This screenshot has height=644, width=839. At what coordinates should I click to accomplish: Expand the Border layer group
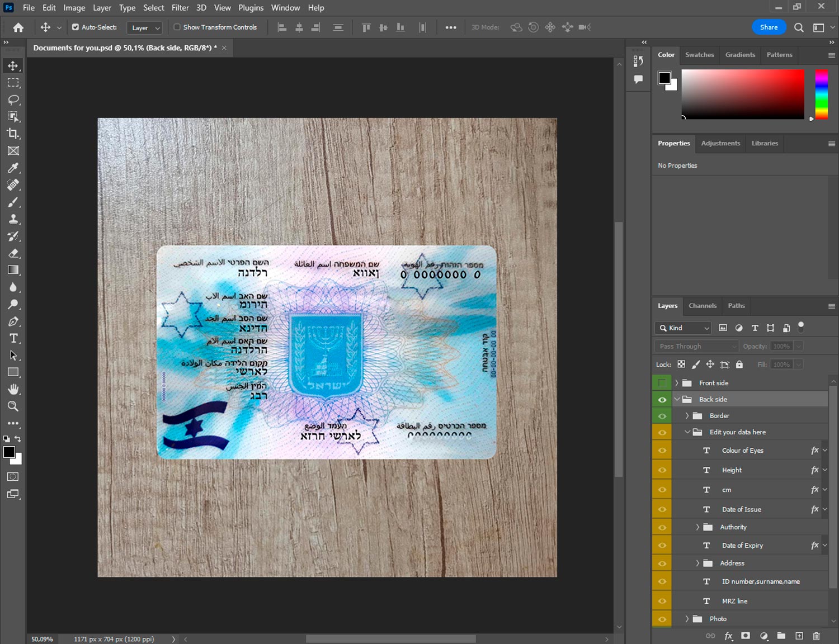tap(687, 416)
